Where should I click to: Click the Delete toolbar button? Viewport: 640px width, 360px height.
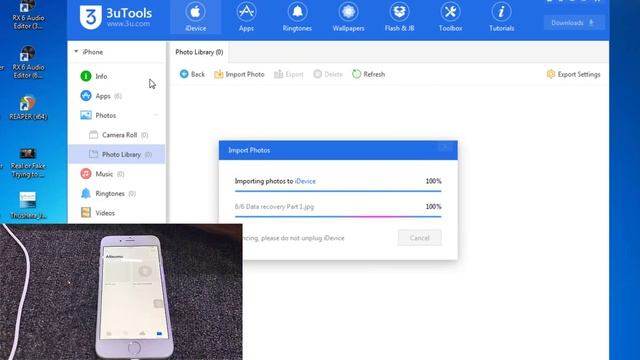tap(328, 74)
